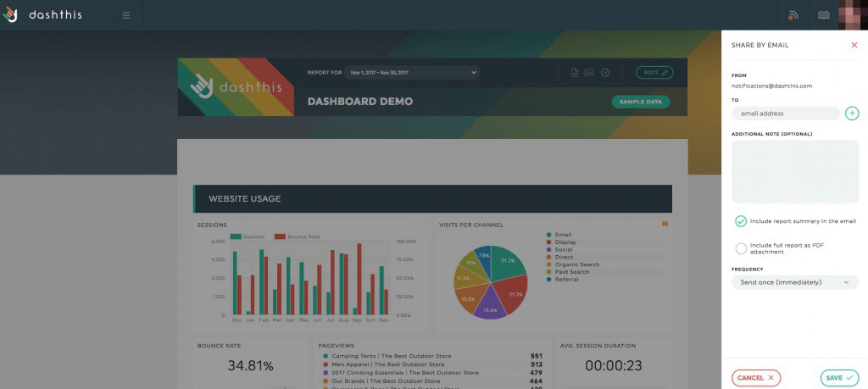Image resolution: width=868 pixels, height=389 pixels.
Task: Click the share by email envelope icon
Action: [x=590, y=73]
